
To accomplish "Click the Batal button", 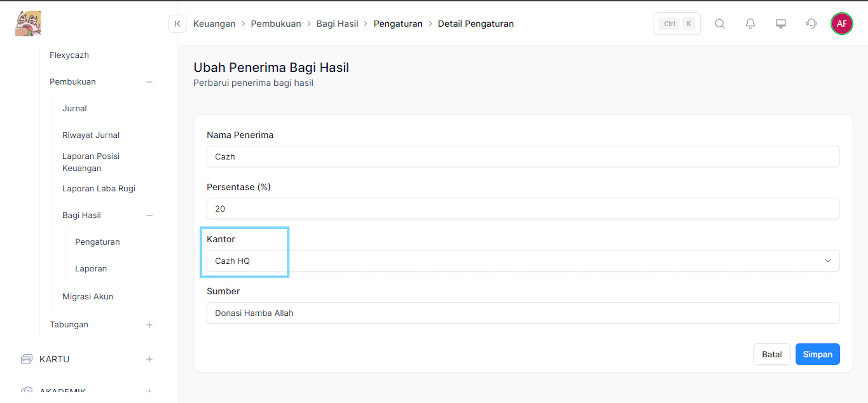I will tap(772, 354).
